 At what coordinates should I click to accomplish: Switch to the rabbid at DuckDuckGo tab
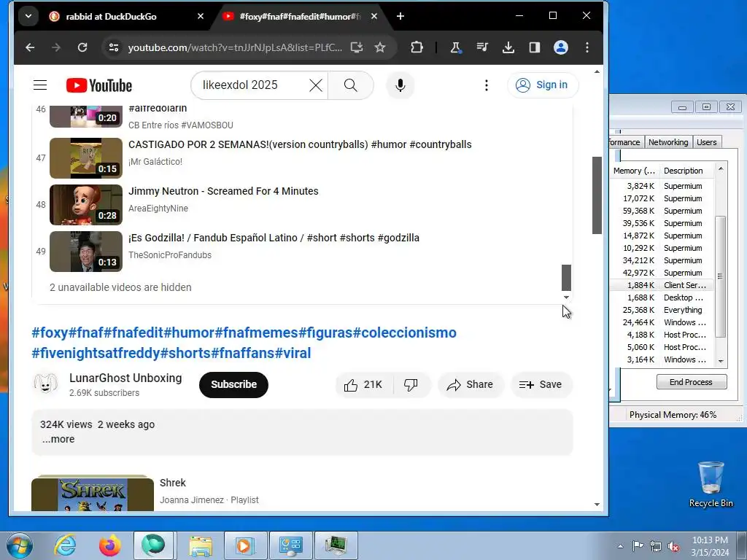(111, 16)
